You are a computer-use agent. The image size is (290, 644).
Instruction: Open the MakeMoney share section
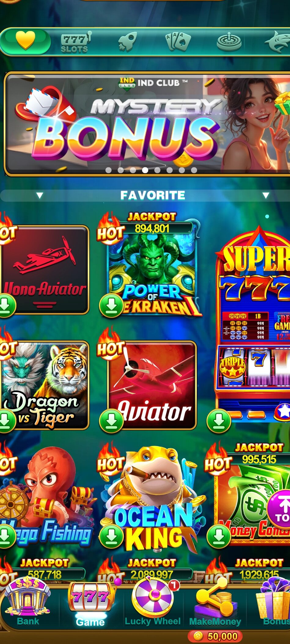pos(215,602)
